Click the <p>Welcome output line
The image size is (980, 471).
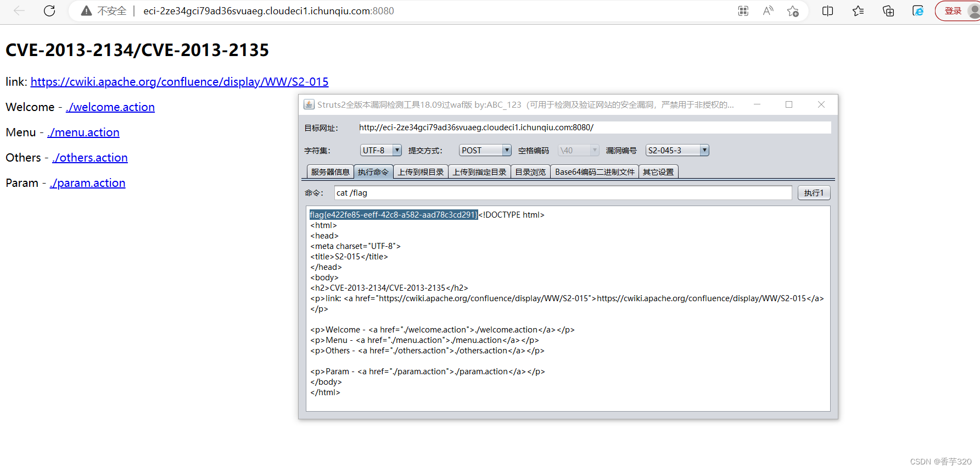[443, 330]
